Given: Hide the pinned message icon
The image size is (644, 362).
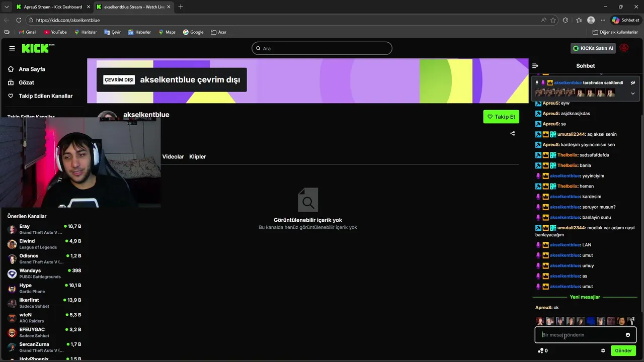Looking at the screenshot, I should pos(633,83).
